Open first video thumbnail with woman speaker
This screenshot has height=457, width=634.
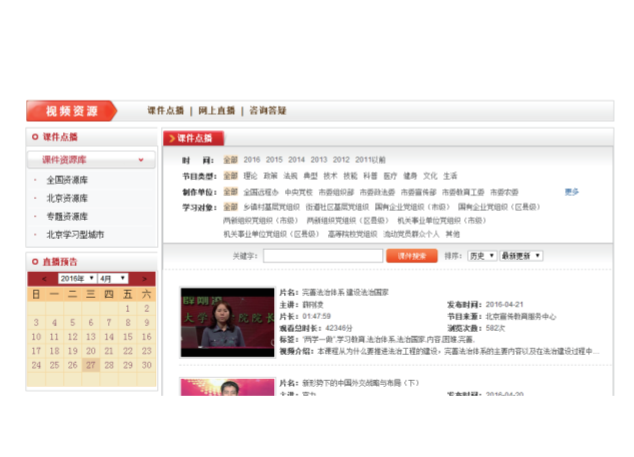click(227, 322)
